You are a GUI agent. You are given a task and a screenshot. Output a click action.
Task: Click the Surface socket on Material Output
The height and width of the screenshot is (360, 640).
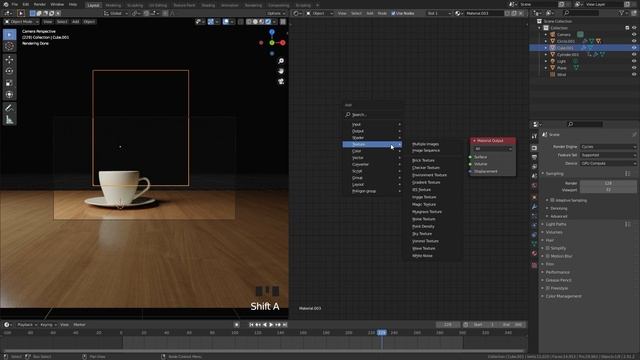[x=470, y=157]
